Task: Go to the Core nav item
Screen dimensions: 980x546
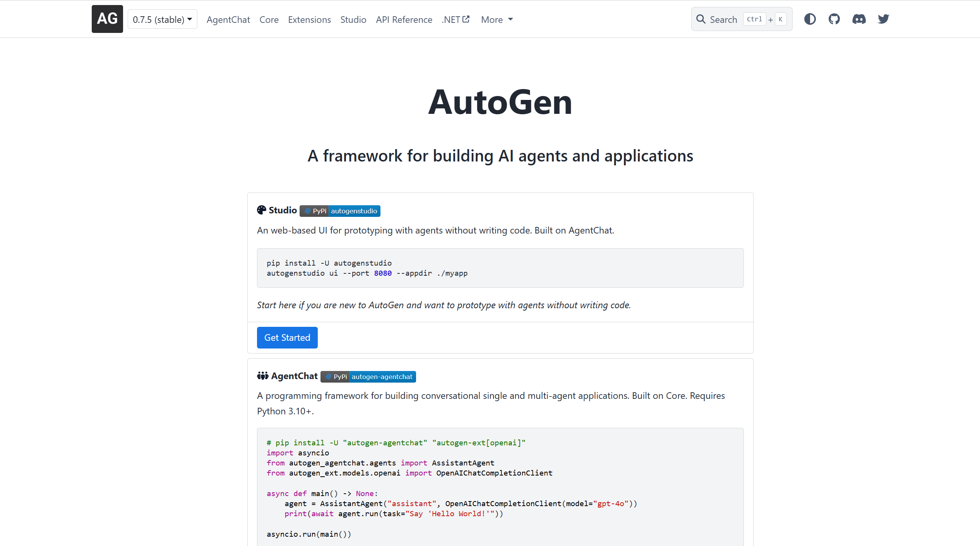Action: pos(269,19)
